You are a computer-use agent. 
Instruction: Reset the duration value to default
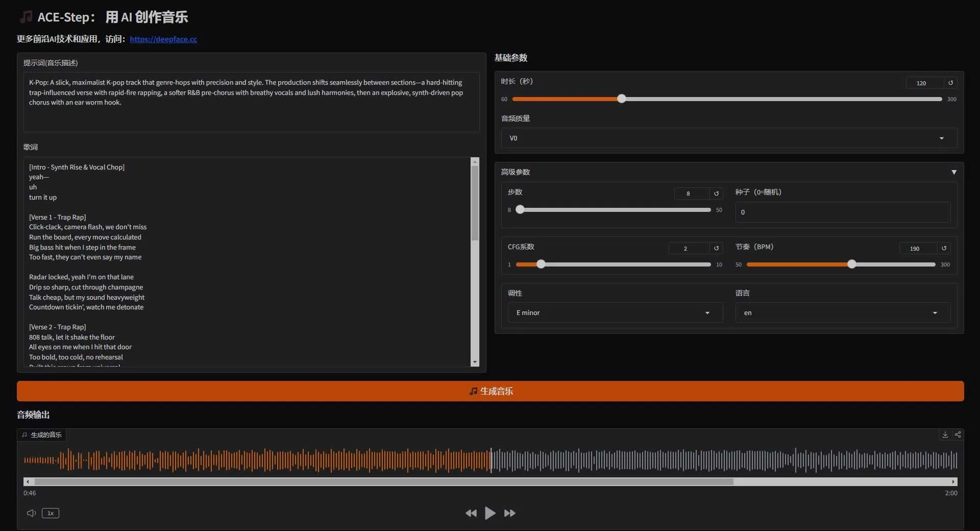(950, 83)
